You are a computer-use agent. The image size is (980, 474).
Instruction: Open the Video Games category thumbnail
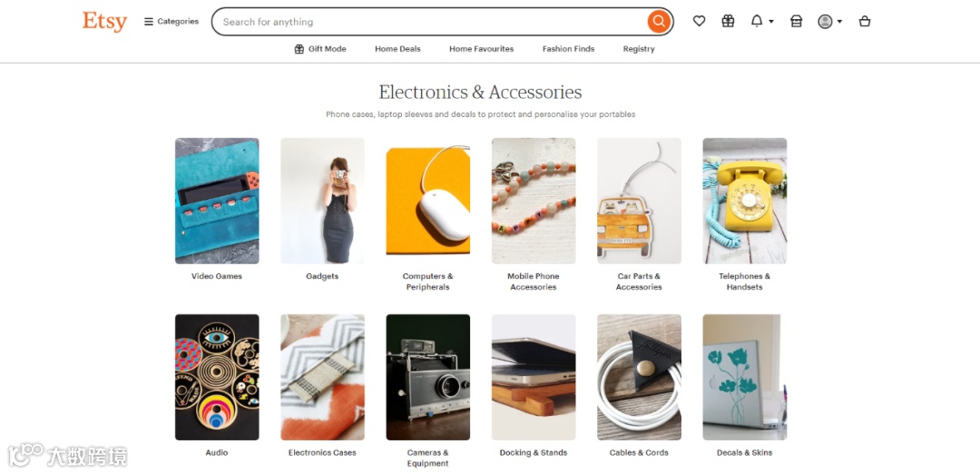pos(217,201)
